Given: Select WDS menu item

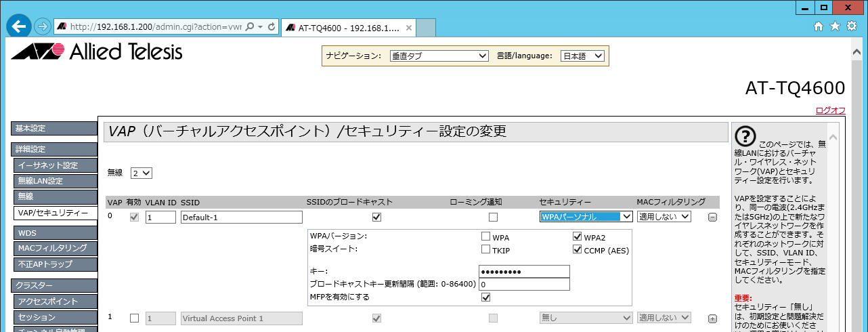Looking at the screenshot, I should tap(56, 232).
